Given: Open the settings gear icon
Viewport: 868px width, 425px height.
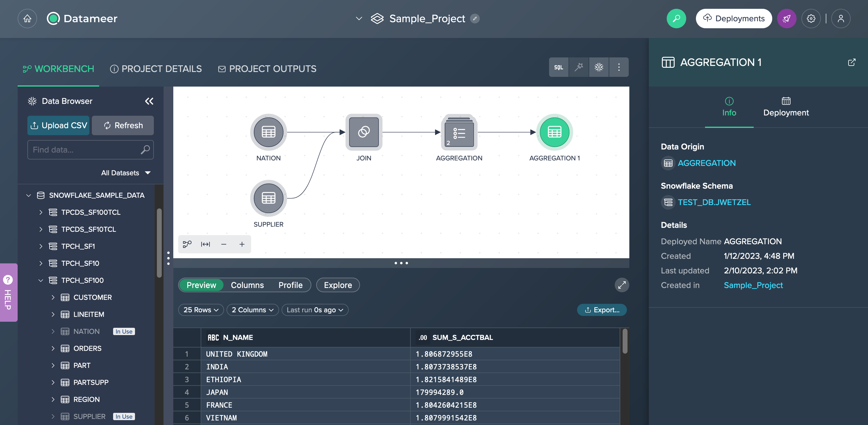Looking at the screenshot, I should tap(811, 19).
